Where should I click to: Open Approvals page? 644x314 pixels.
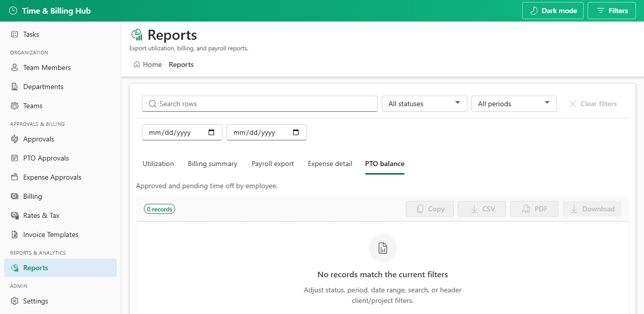tap(60, 139)
